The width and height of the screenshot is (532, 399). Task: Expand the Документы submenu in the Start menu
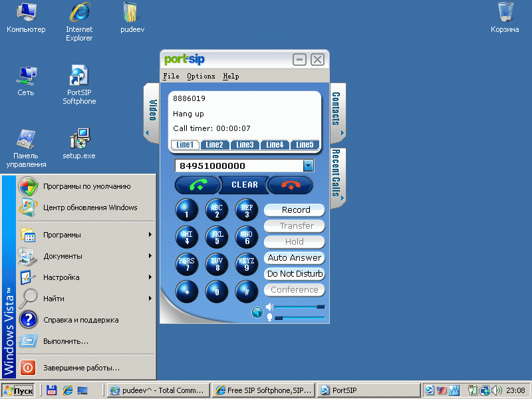click(x=86, y=256)
